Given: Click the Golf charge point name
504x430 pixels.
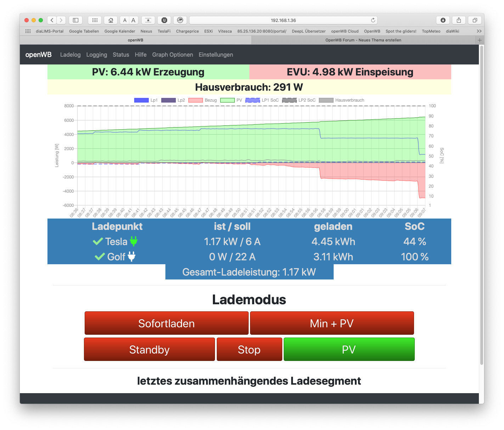Looking at the screenshot, I should [x=116, y=257].
